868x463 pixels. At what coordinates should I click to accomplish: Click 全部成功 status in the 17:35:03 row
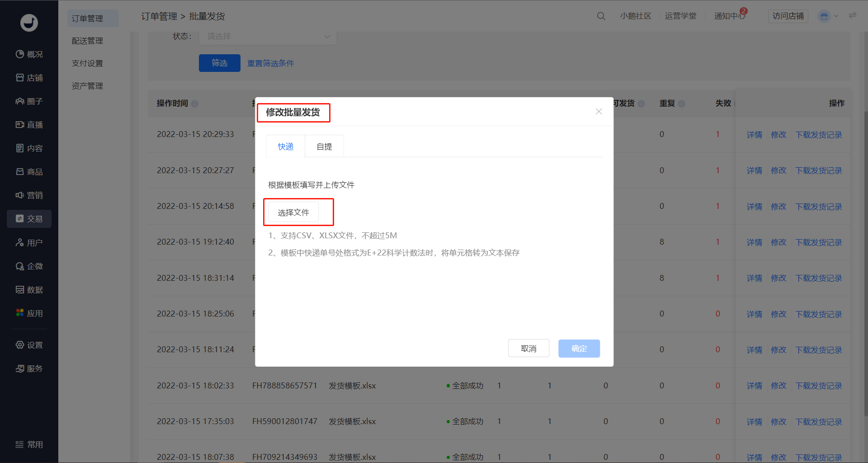[x=467, y=421]
